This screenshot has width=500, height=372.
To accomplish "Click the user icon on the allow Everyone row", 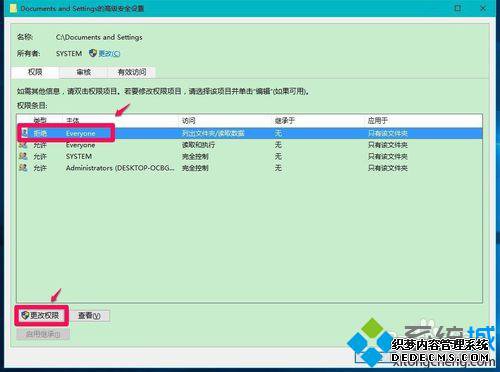I will [23, 145].
